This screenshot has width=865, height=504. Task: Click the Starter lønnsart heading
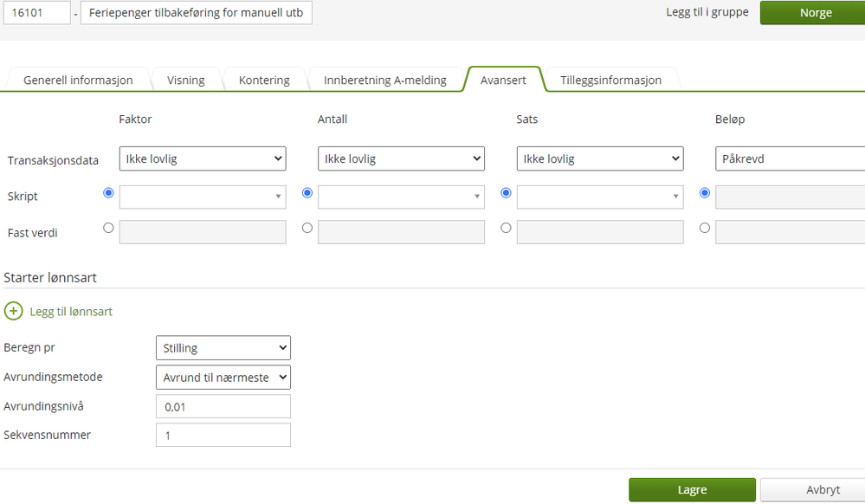click(x=50, y=278)
